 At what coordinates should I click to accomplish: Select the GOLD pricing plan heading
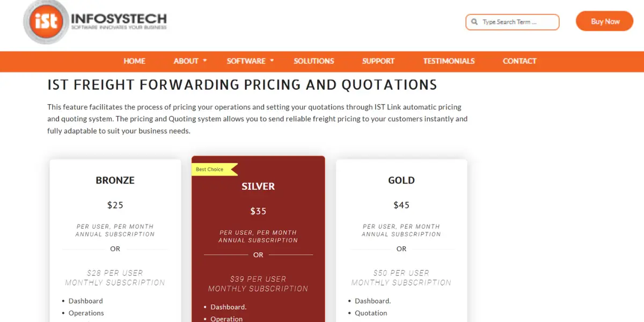click(401, 180)
